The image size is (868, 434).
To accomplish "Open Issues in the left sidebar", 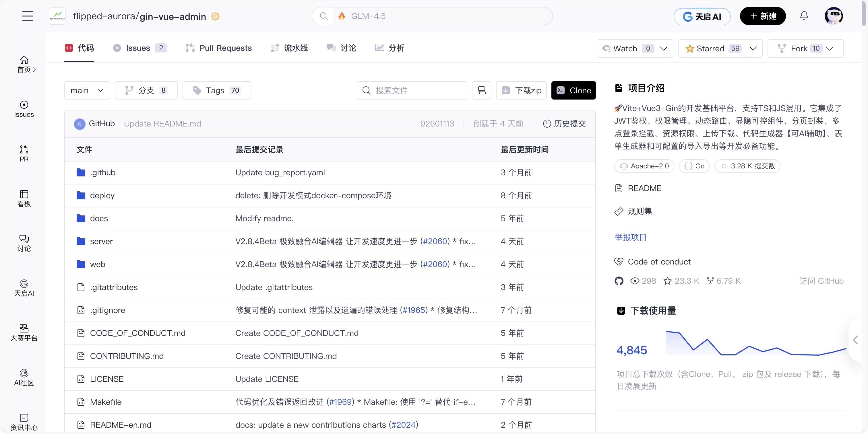I will click(24, 109).
